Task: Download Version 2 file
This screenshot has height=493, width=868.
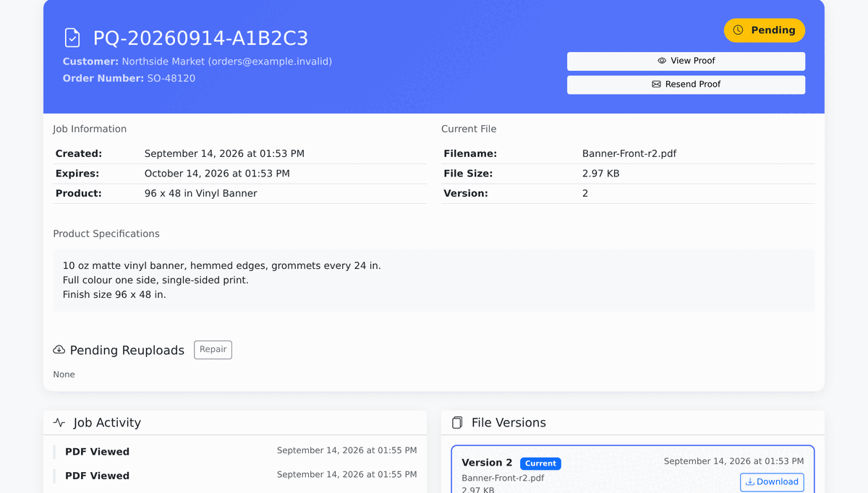Action: pos(772,482)
